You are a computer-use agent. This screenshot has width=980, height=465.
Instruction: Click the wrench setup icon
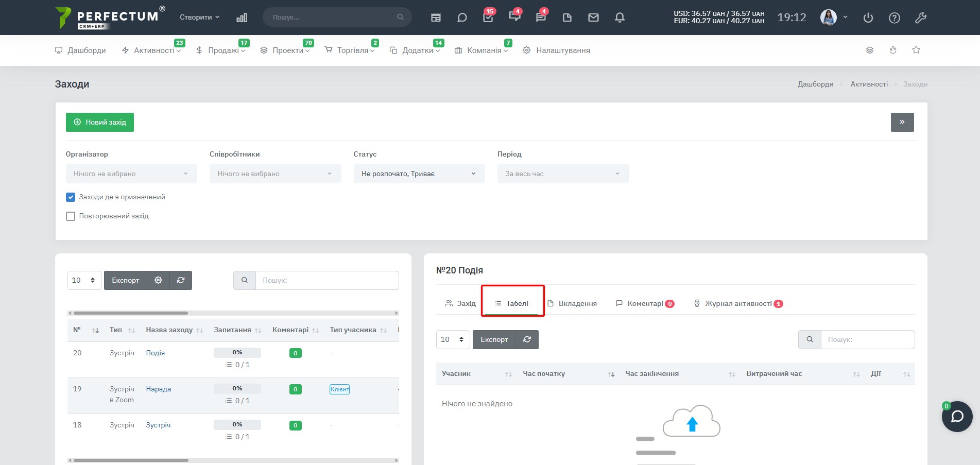pyautogui.click(x=921, y=18)
